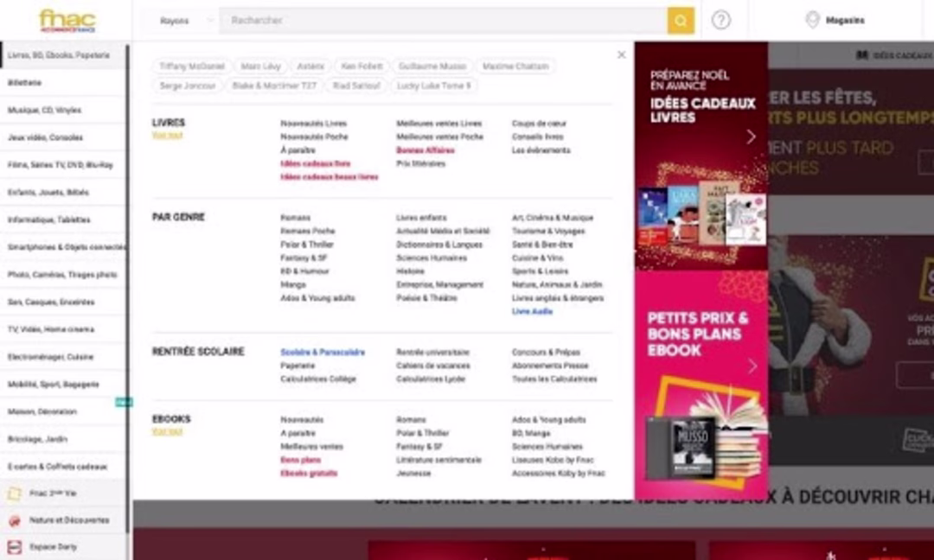Click the Ken Follett search tag
The image size is (934, 560).
361,66
